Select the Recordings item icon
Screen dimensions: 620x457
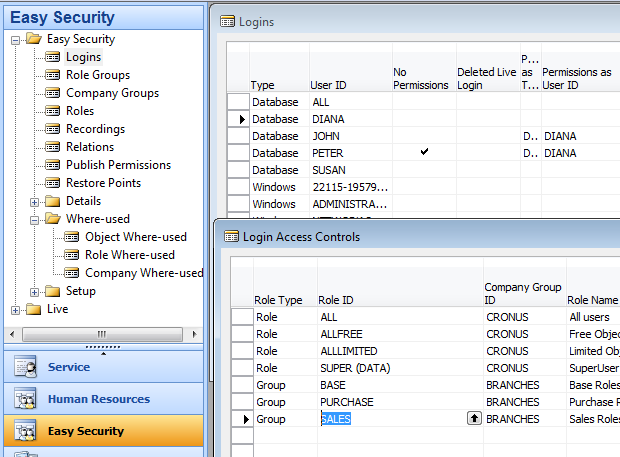(53, 129)
